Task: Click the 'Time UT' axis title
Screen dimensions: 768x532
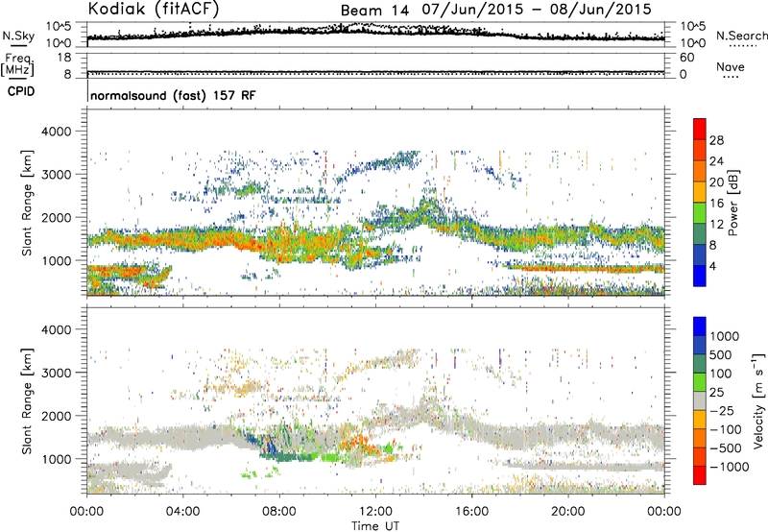Action: (x=375, y=526)
